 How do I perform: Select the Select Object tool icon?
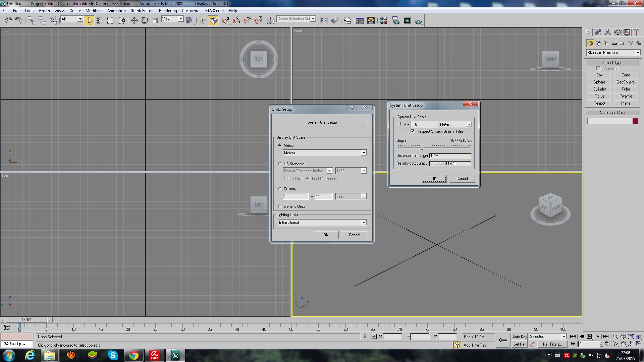[x=89, y=20]
